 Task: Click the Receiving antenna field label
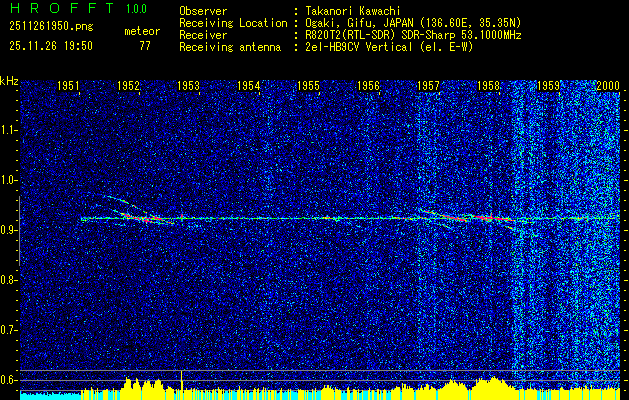pyautogui.click(x=230, y=47)
